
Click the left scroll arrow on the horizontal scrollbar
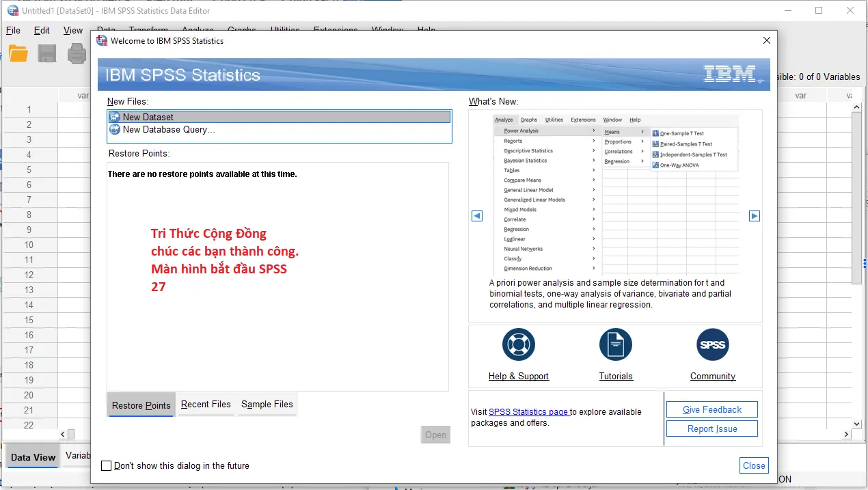click(61, 434)
